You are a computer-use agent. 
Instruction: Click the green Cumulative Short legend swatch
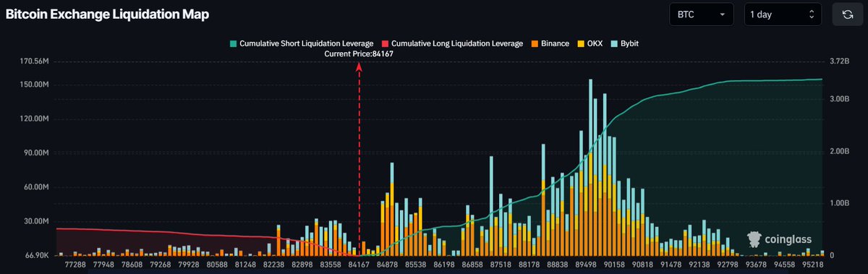(x=233, y=43)
